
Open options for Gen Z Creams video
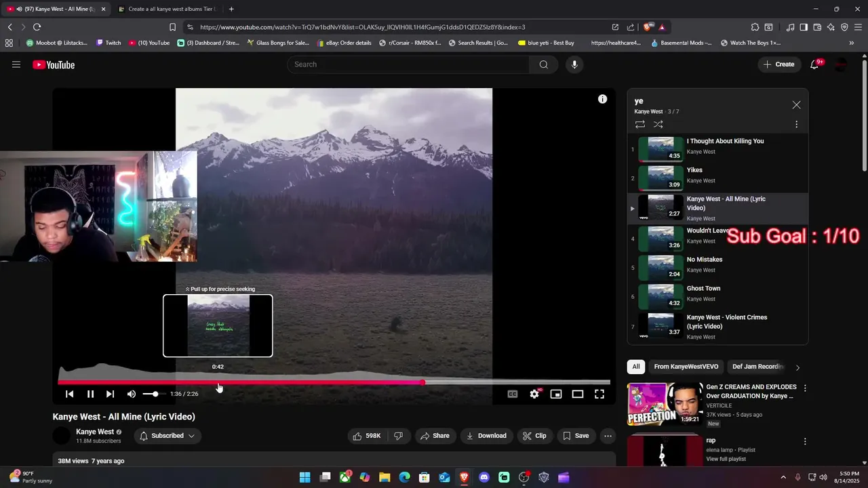pyautogui.click(x=805, y=388)
